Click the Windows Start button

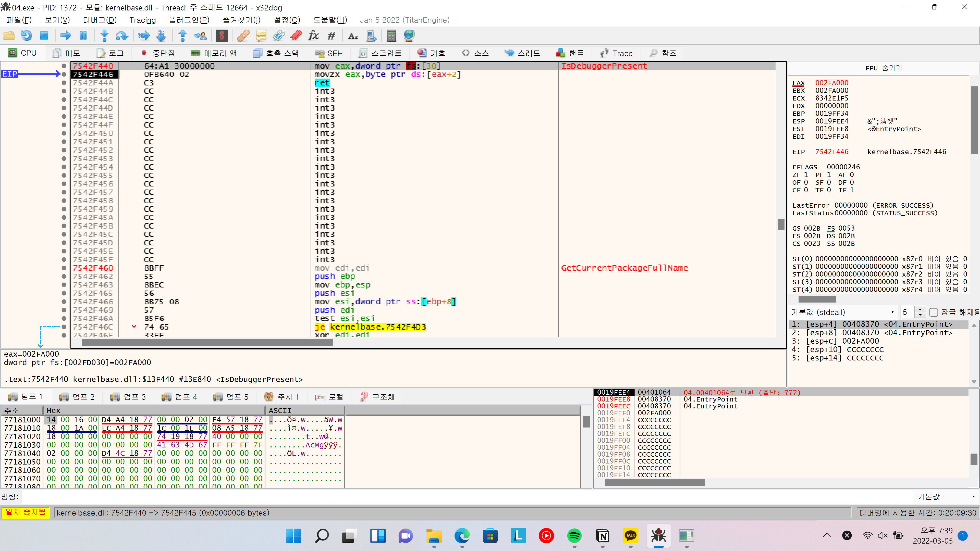point(293,535)
